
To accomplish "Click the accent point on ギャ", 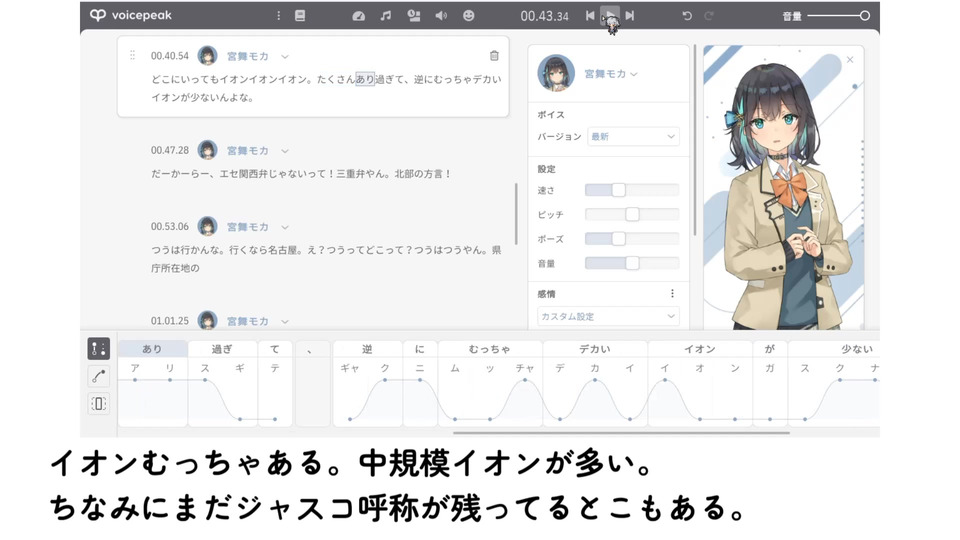I will 350,419.
